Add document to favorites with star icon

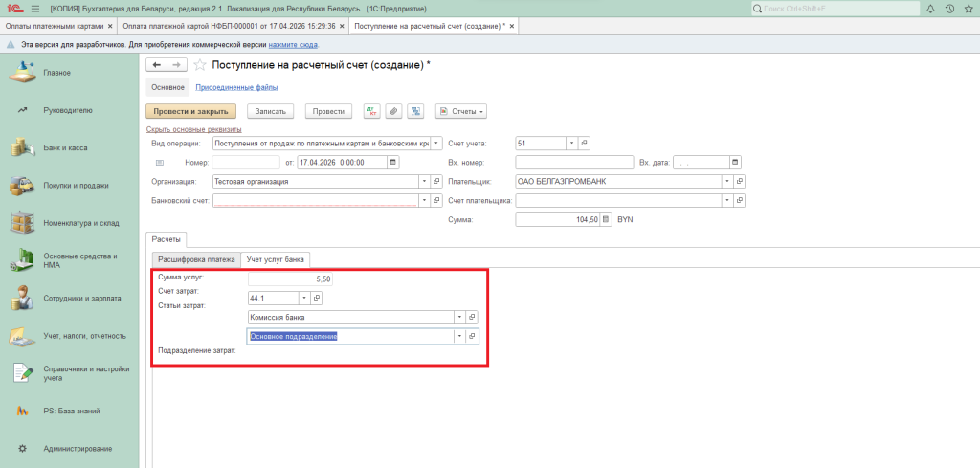[200, 64]
